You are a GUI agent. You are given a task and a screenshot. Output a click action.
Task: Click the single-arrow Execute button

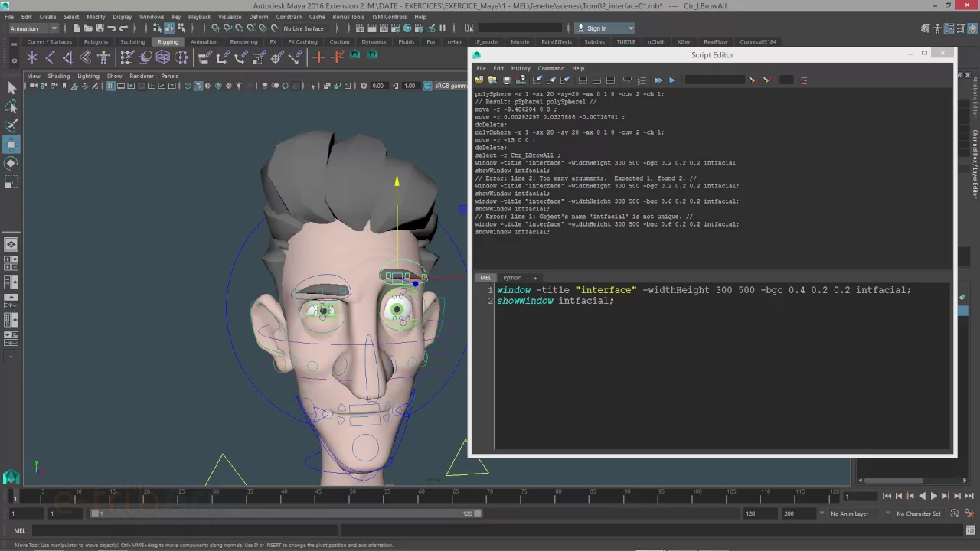tap(672, 80)
